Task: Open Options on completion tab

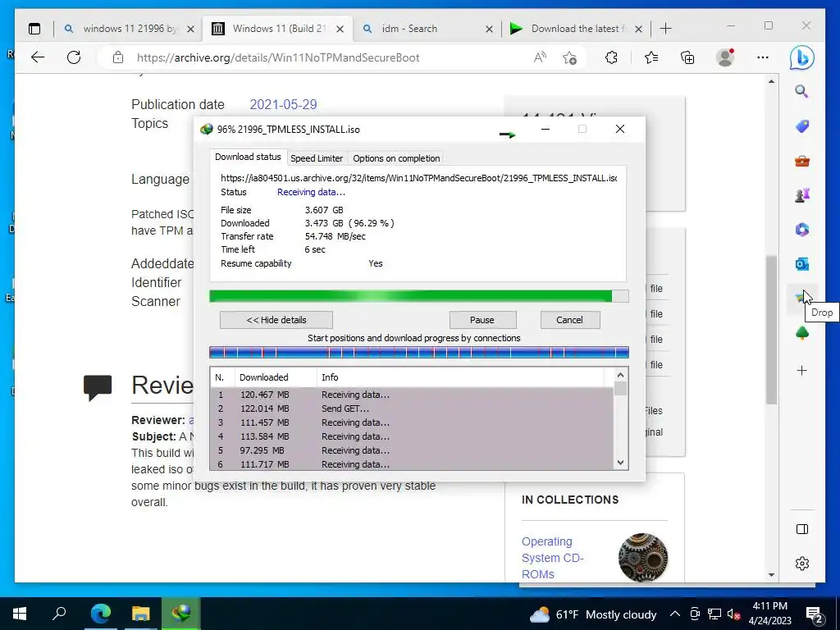Action: pos(396,158)
